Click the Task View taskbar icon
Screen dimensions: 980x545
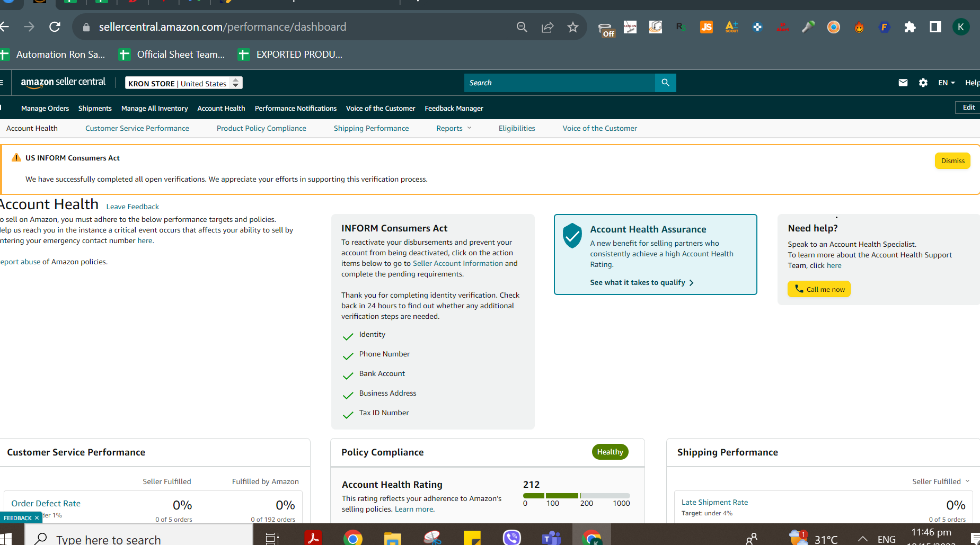(x=272, y=538)
